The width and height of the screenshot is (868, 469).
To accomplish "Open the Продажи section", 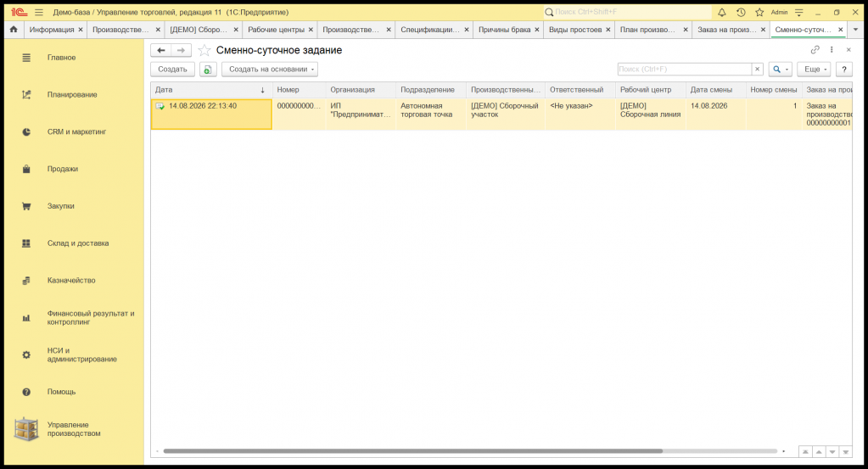I will (63, 169).
